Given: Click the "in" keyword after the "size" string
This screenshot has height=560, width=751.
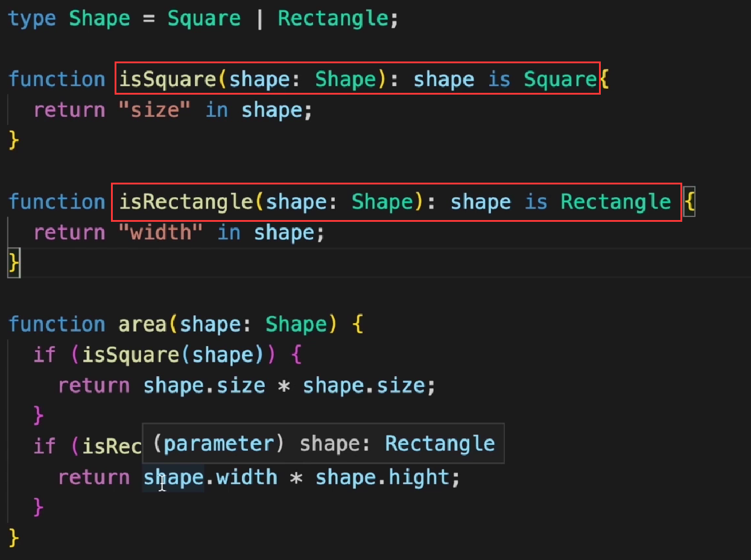Looking at the screenshot, I should 217,110.
